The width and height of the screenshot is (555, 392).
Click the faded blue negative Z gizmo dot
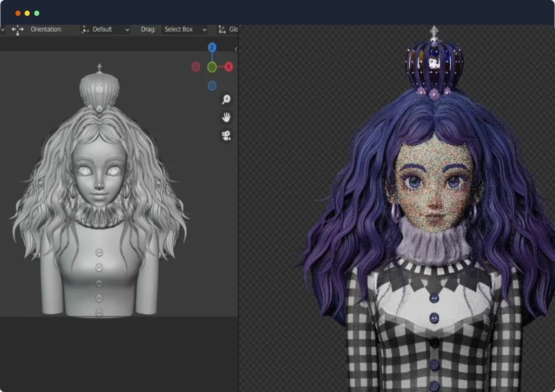pyautogui.click(x=212, y=86)
